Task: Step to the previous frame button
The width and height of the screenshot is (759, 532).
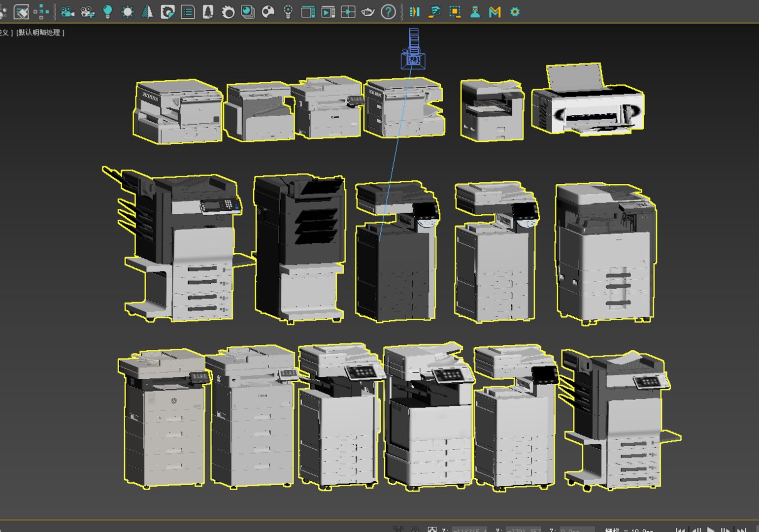Action: click(696, 530)
